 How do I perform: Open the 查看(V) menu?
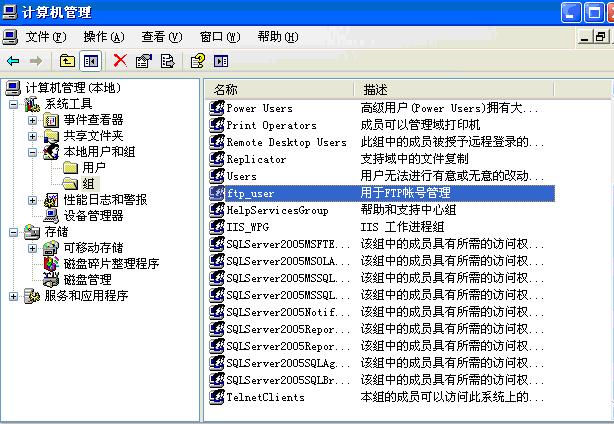pyautogui.click(x=160, y=37)
